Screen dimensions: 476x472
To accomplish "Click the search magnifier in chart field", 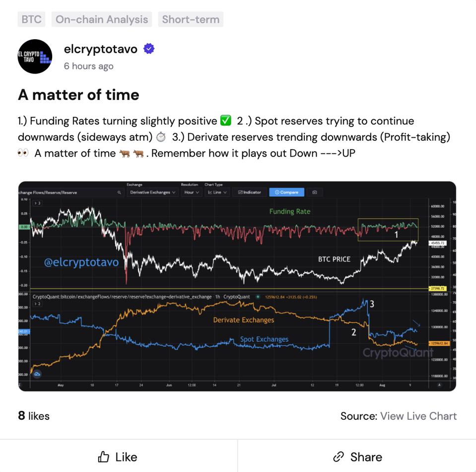I will click(119, 192).
